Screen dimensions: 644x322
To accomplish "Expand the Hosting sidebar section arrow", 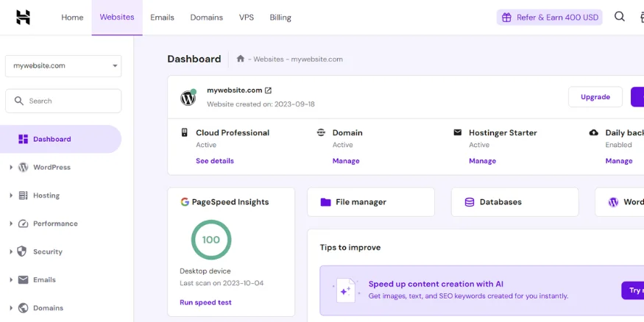I will click(11, 196).
